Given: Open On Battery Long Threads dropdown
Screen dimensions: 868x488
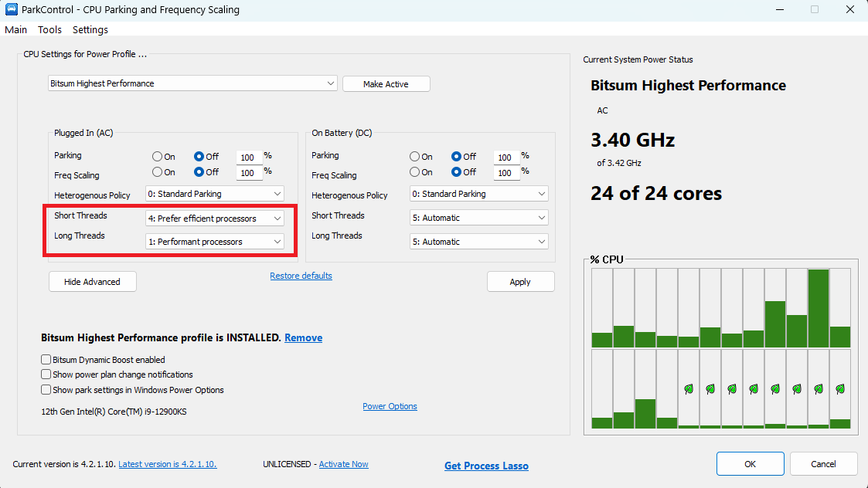Looking at the screenshot, I should click(x=479, y=242).
